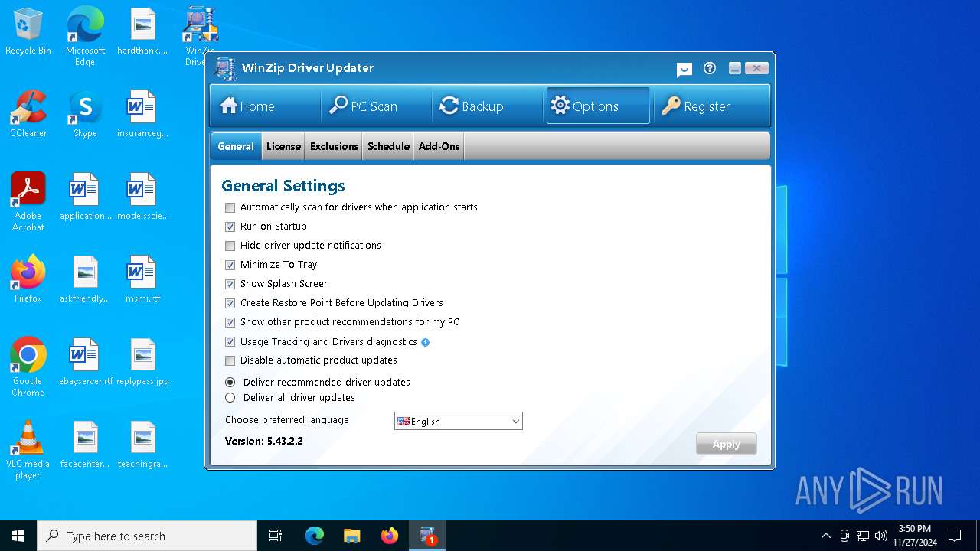This screenshot has height=551, width=980.
Task: Open Skype desktop shortcut
Action: point(85,115)
